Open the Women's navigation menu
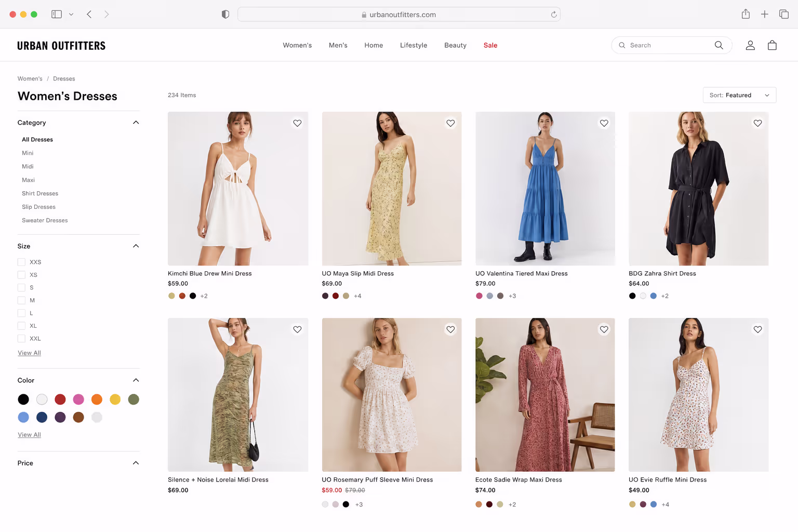This screenshot has height=532, width=798. (297, 45)
